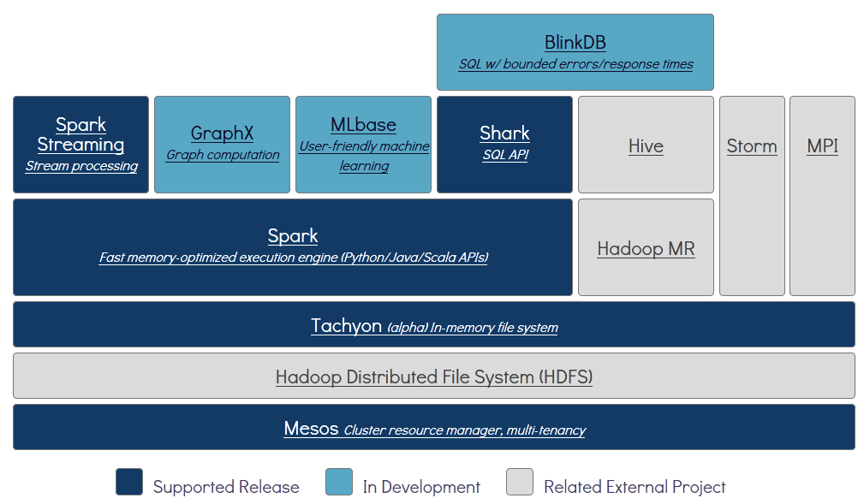Click the dark blue Supported Release swatch

[x=129, y=482]
